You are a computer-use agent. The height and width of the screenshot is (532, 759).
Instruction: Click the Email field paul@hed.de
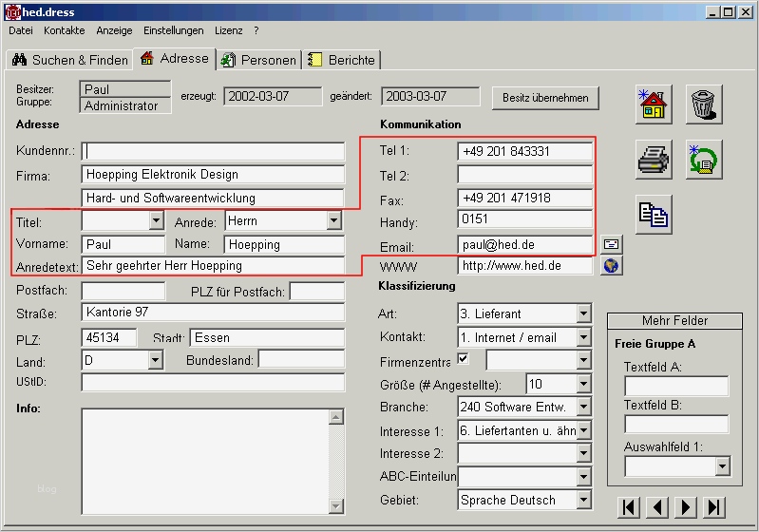point(525,244)
